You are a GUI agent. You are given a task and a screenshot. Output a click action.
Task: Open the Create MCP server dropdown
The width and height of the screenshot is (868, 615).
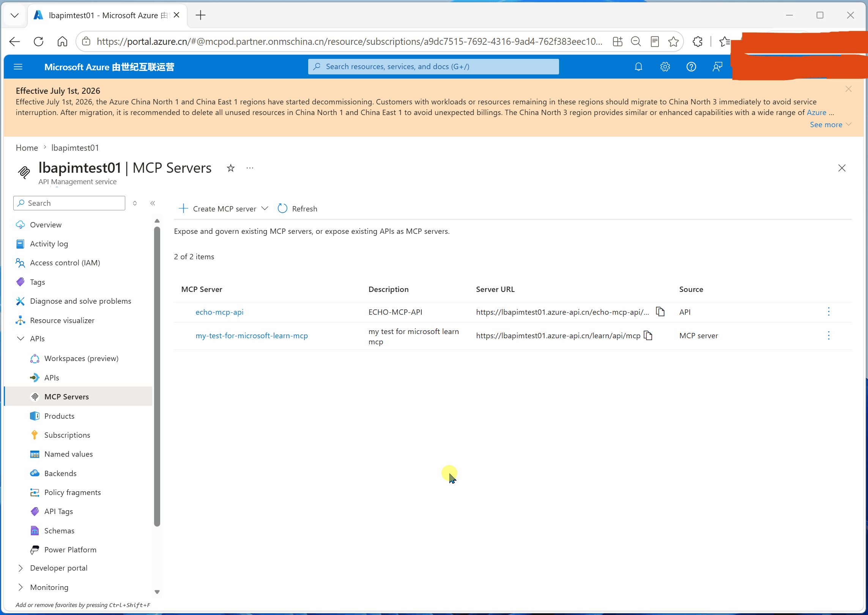tap(223, 209)
